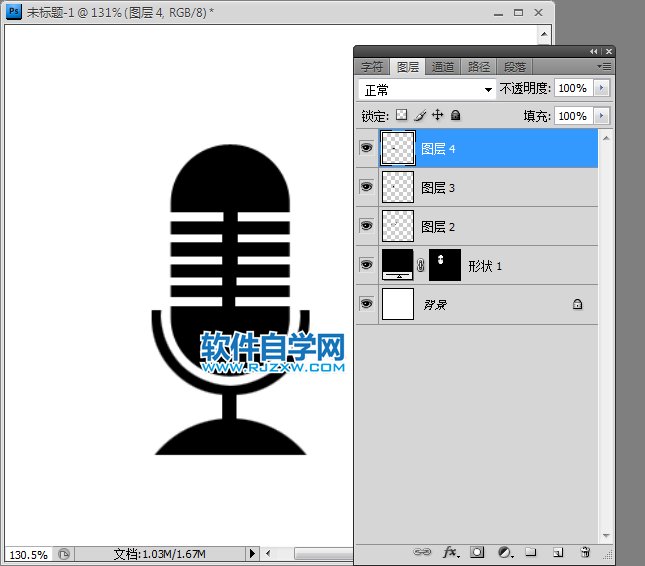Click the chain link on 形状 1 layer
The image size is (645, 566).
coord(420,265)
